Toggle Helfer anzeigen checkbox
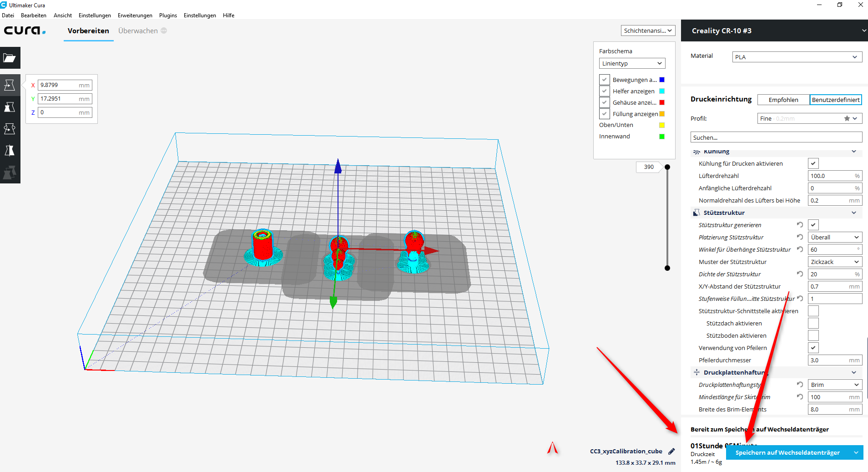The width and height of the screenshot is (868, 472). tap(605, 91)
